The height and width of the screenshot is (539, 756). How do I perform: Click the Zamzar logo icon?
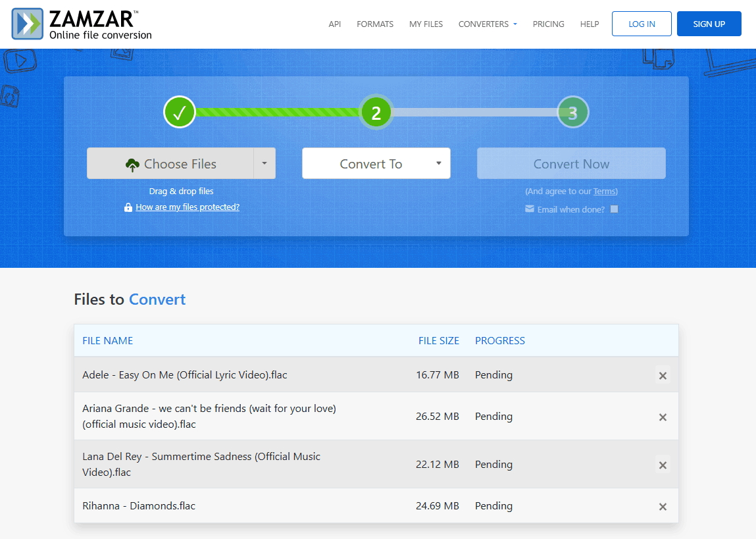(28, 24)
